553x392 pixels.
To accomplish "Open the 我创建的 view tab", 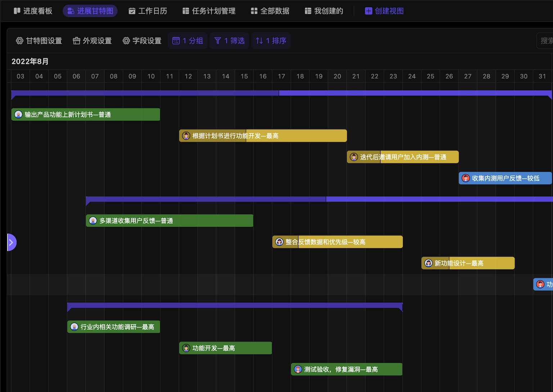I will [x=324, y=11].
